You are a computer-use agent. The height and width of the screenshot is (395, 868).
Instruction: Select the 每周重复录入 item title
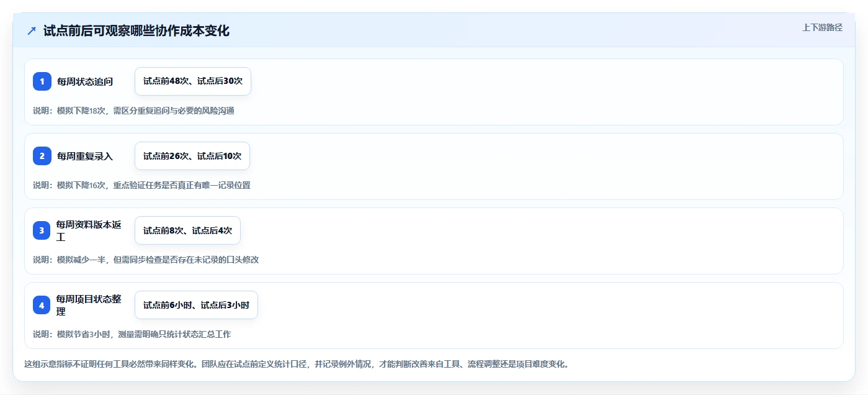point(85,156)
